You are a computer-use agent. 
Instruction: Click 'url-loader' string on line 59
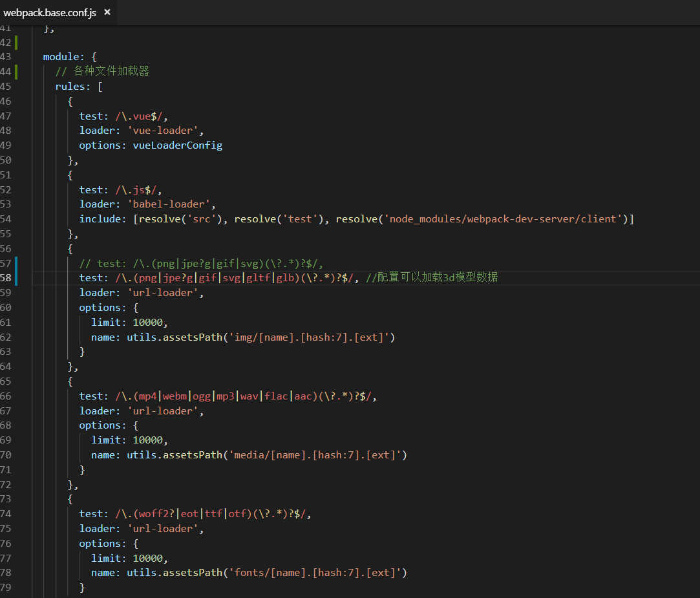(162, 292)
